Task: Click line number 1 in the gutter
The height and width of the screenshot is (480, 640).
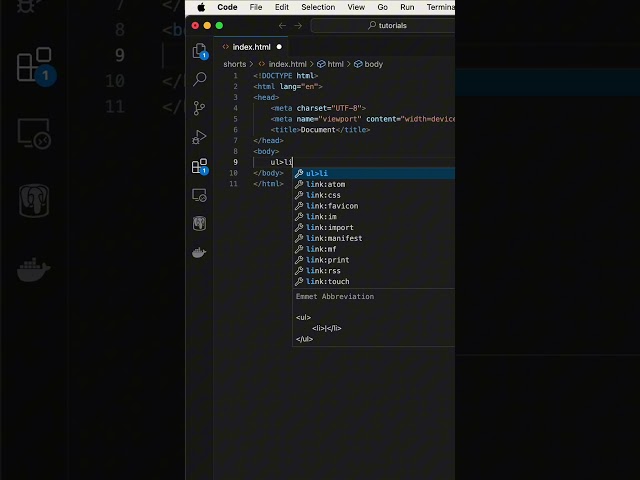Action: point(235,76)
